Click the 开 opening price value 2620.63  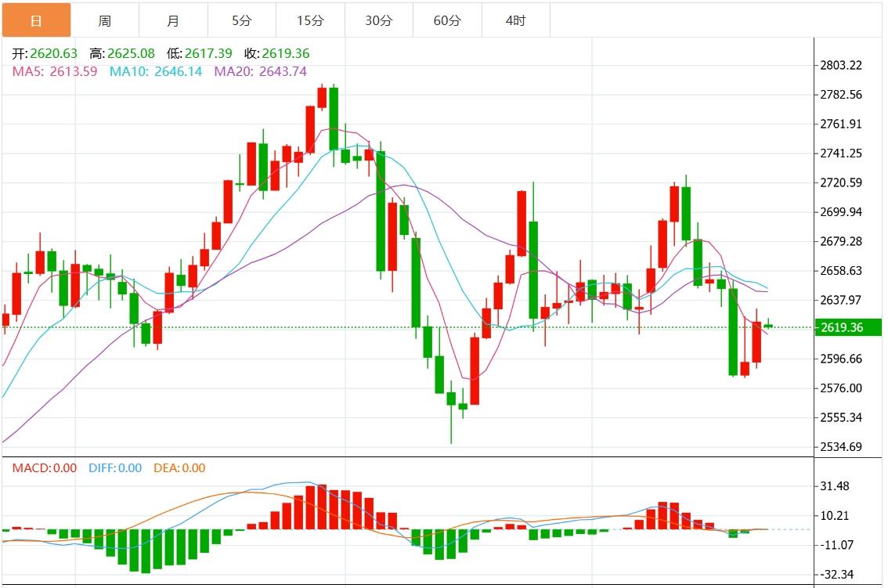click(x=53, y=54)
